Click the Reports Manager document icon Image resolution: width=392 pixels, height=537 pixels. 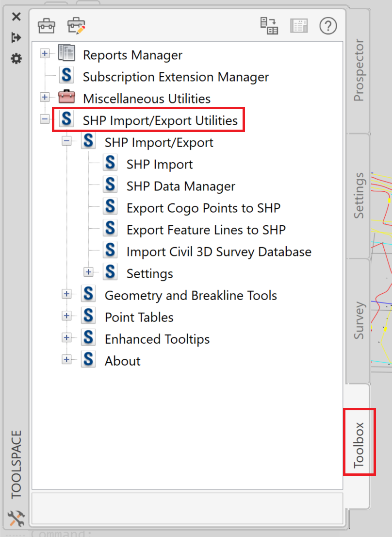(66, 53)
